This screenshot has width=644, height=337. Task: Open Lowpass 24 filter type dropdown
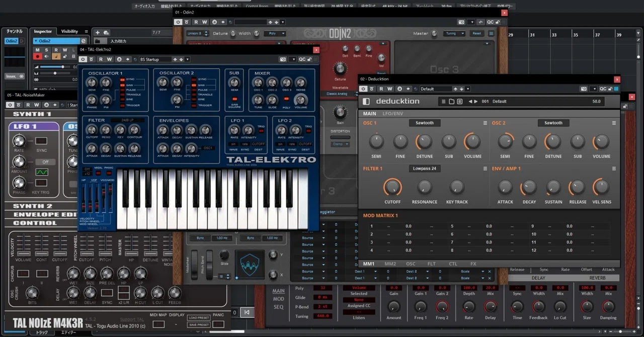tap(425, 168)
